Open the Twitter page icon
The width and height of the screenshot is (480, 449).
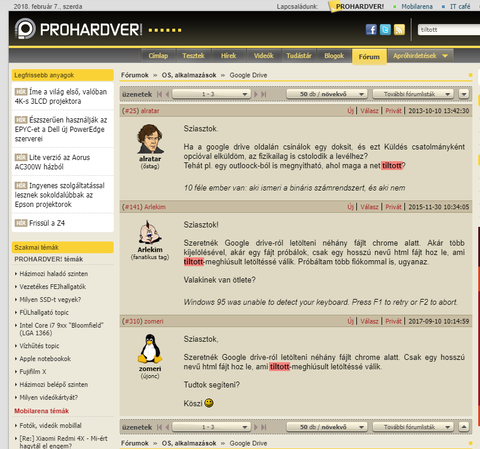(x=385, y=30)
